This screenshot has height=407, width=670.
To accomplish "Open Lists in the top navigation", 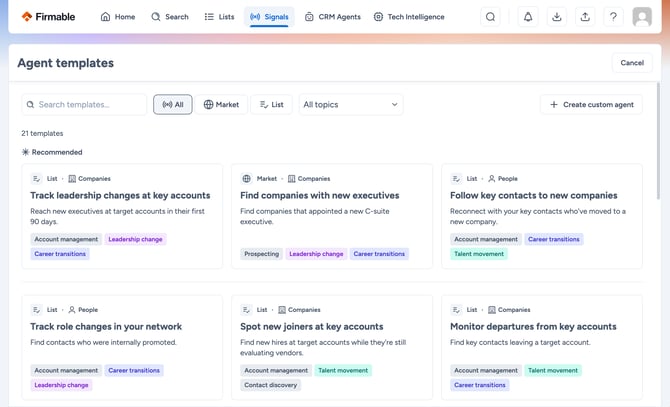I will pyautogui.click(x=220, y=17).
